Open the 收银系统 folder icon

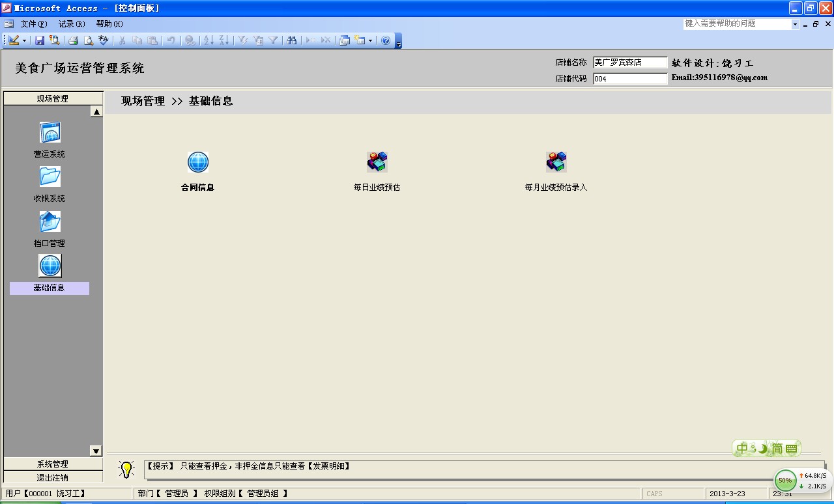coord(50,176)
